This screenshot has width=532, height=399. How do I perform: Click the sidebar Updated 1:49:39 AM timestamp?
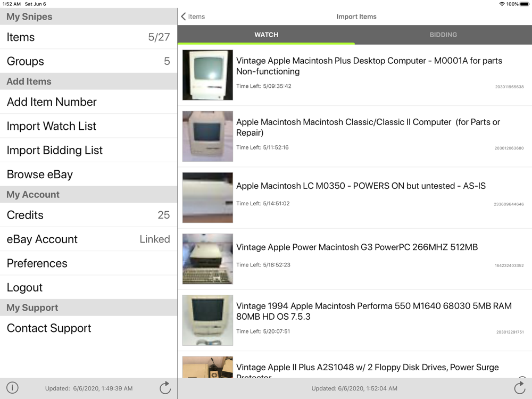click(89, 388)
